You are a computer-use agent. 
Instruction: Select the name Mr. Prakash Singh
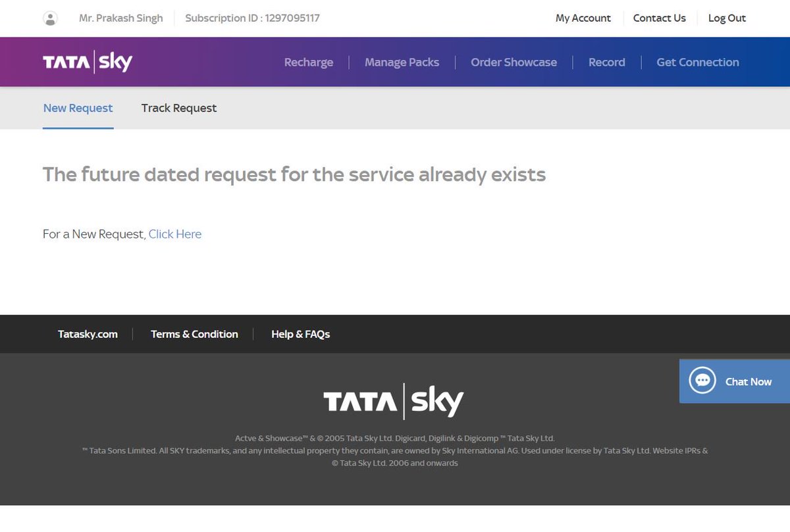point(121,18)
